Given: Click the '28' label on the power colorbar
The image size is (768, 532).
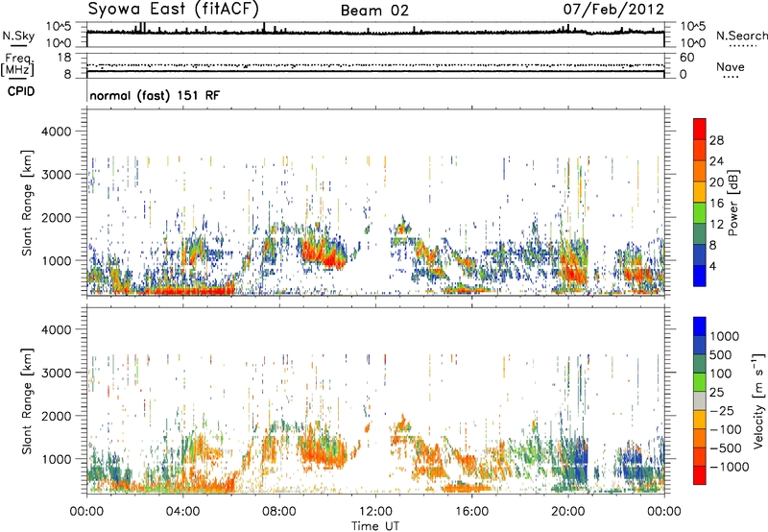Looking at the screenshot, I should point(716,140).
